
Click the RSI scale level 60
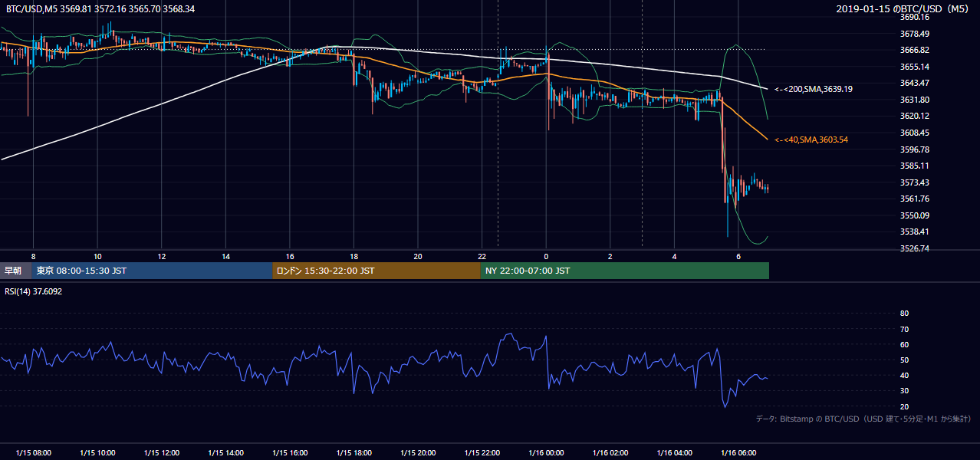point(904,344)
